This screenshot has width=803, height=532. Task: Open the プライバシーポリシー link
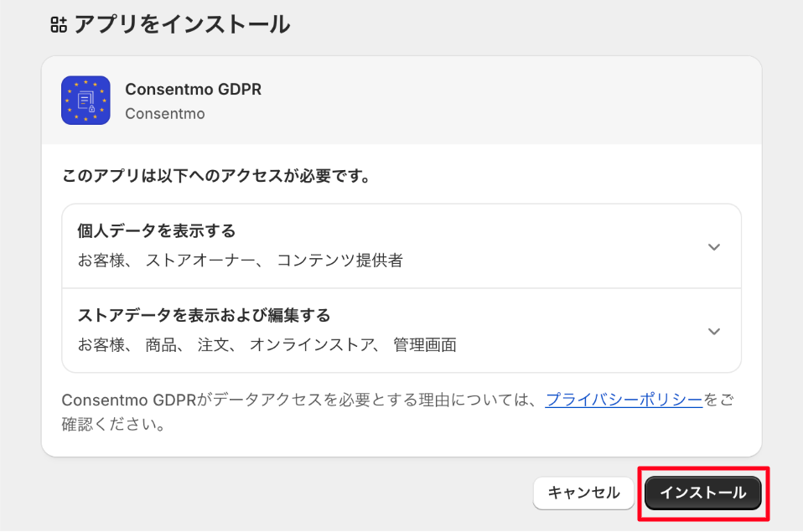[x=624, y=400]
